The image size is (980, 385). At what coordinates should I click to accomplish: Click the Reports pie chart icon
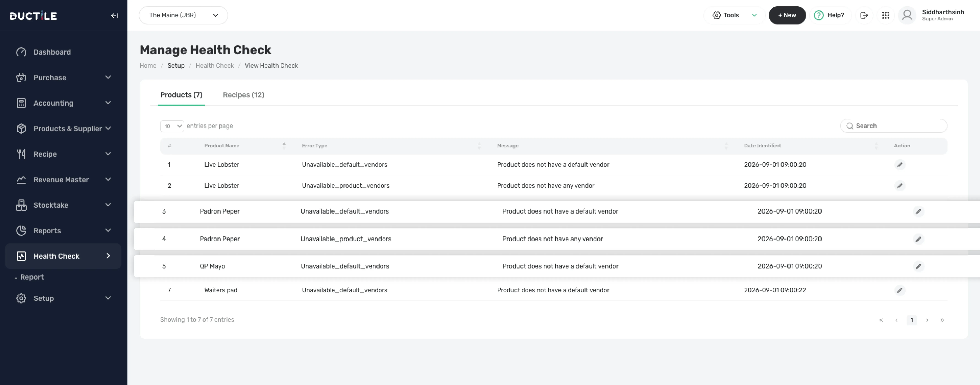click(x=21, y=230)
